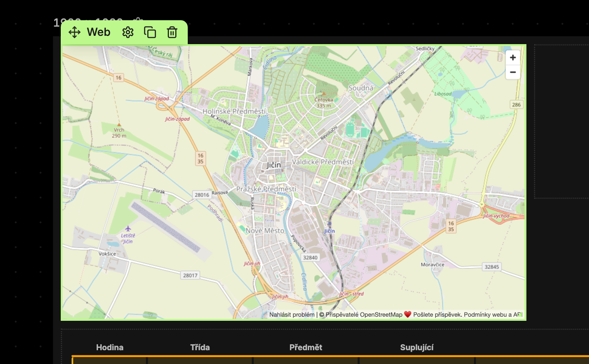
Task: Select the Web widget title label
Action: click(98, 32)
